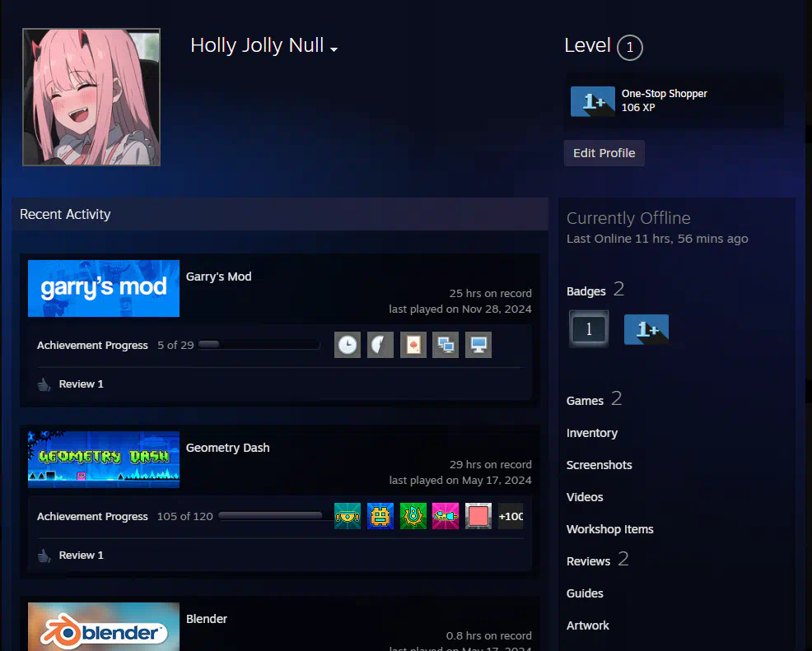Click the single monitor achievement icon for Garry's Mod

point(478,345)
